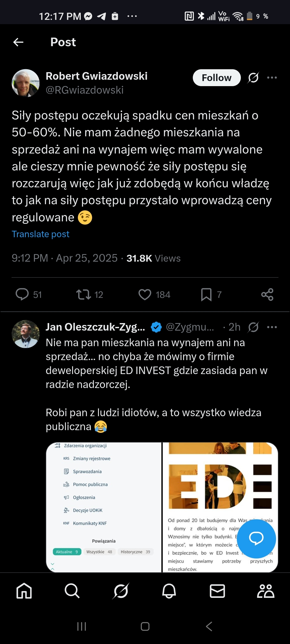
Task: Like the post with the heart icon
Action: (x=145, y=294)
